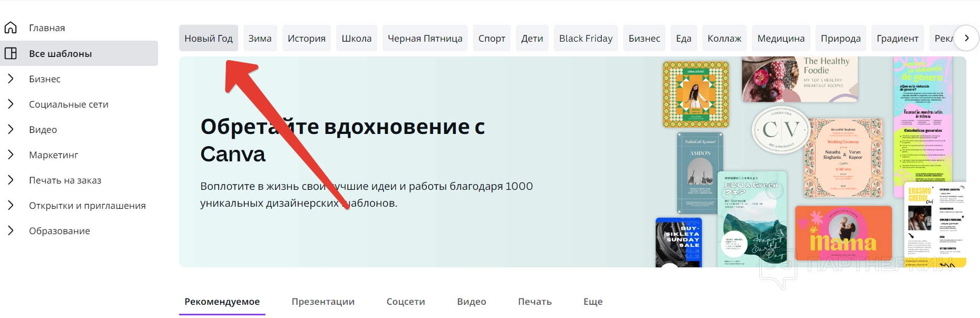Viewport: 980px width, 318px height.
Task: Open Образование sidebar label
Action: [60, 231]
